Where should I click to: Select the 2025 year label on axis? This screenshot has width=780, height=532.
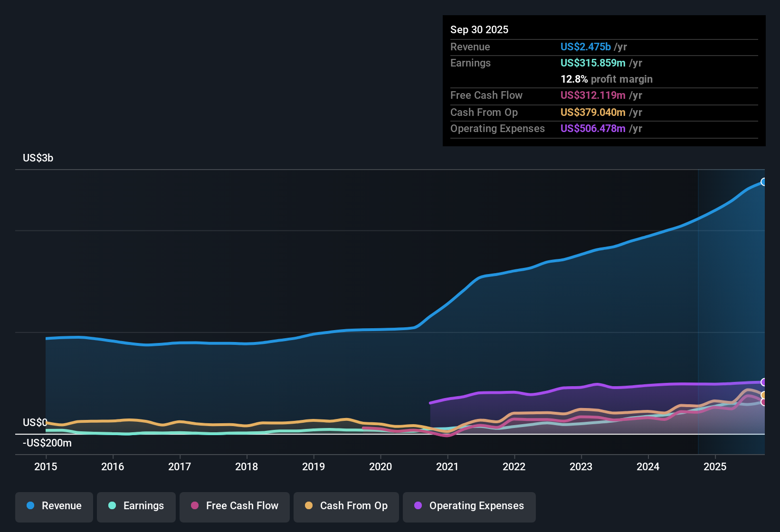(715, 467)
